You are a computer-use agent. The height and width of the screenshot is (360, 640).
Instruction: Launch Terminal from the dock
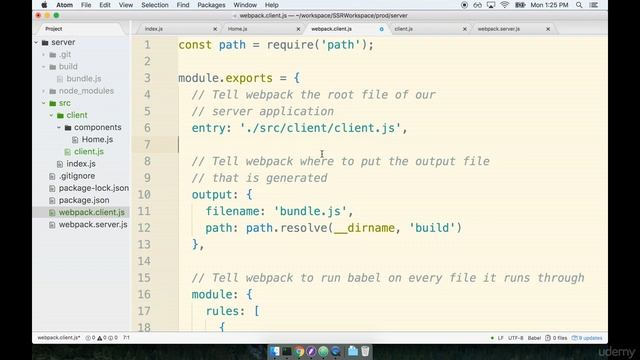pos(287,351)
